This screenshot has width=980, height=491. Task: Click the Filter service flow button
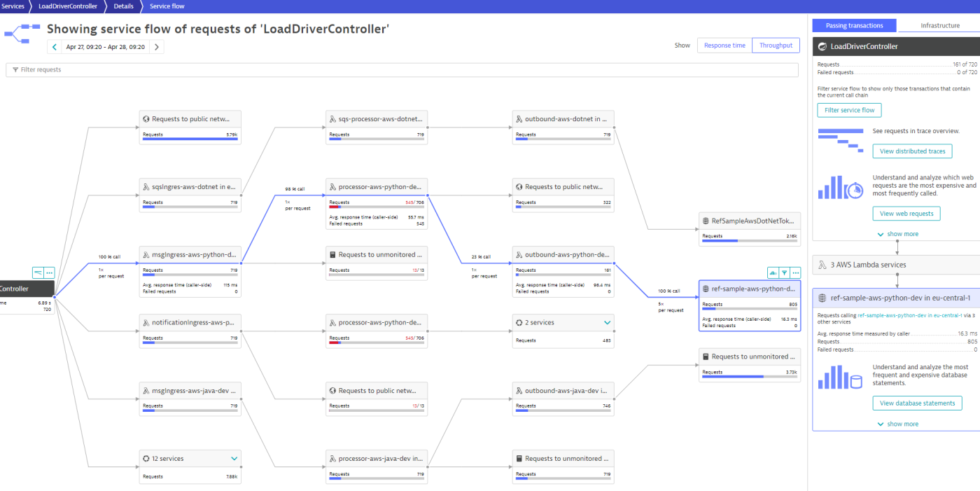(849, 110)
